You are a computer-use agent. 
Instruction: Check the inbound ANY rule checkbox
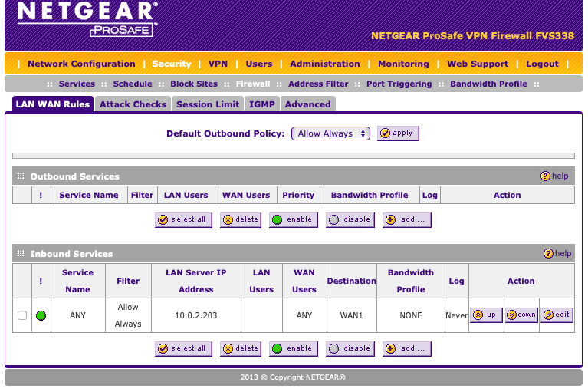(22, 315)
